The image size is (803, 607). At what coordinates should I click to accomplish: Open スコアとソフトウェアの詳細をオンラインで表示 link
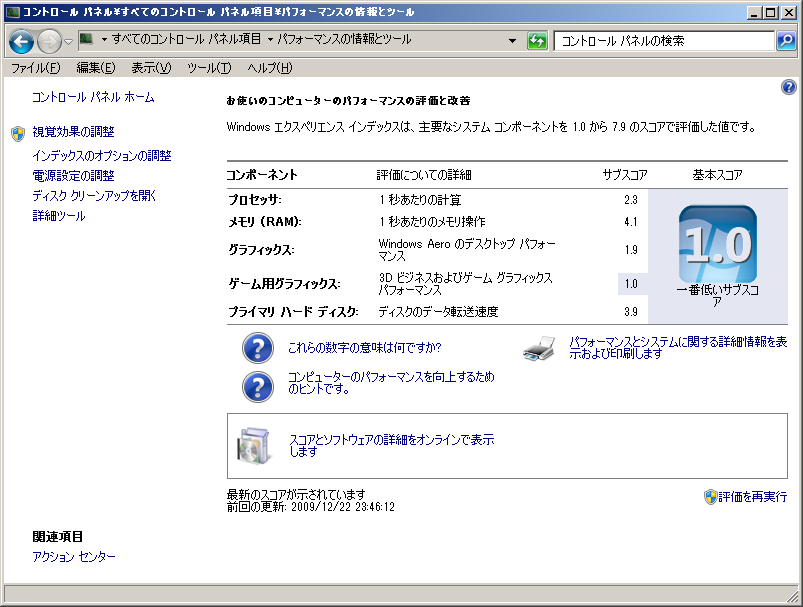click(x=392, y=445)
